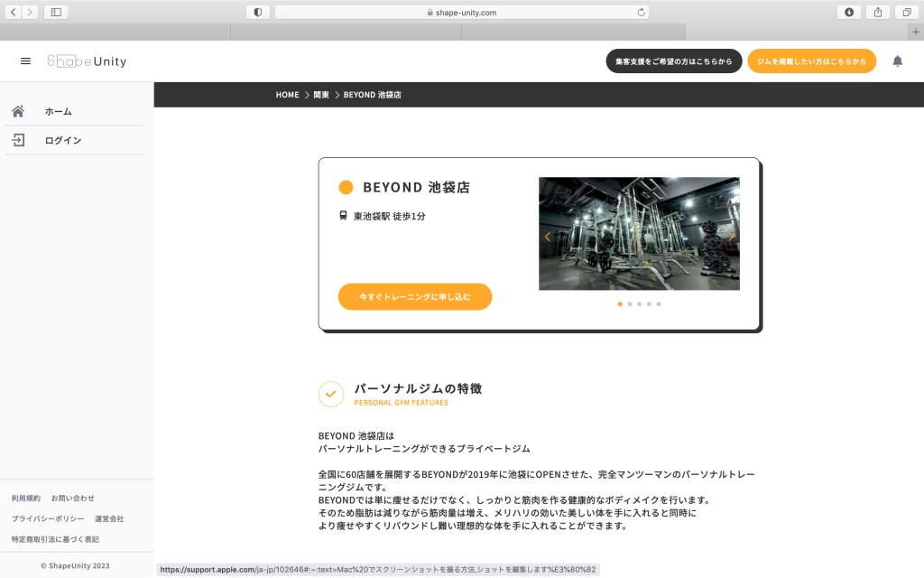
Task: Open the privacy report shield icon
Action: [x=257, y=12]
